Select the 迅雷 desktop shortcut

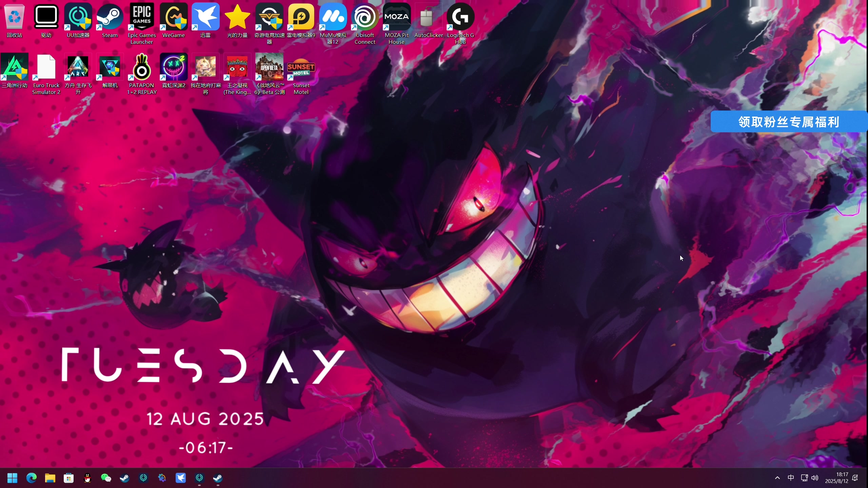(205, 21)
